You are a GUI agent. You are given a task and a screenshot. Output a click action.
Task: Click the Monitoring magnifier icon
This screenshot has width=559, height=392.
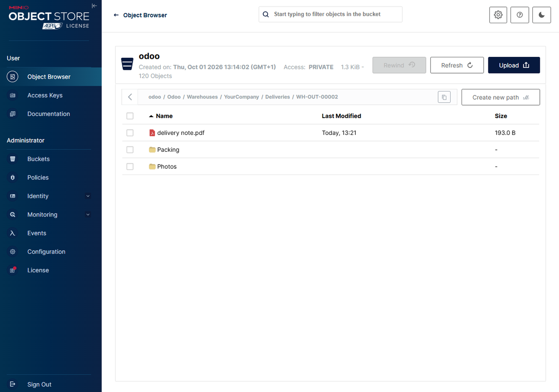12,215
